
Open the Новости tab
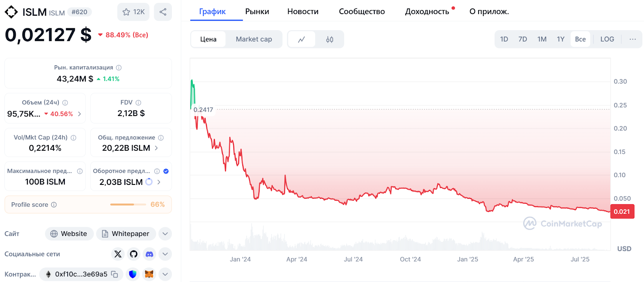pyautogui.click(x=303, y=11)
